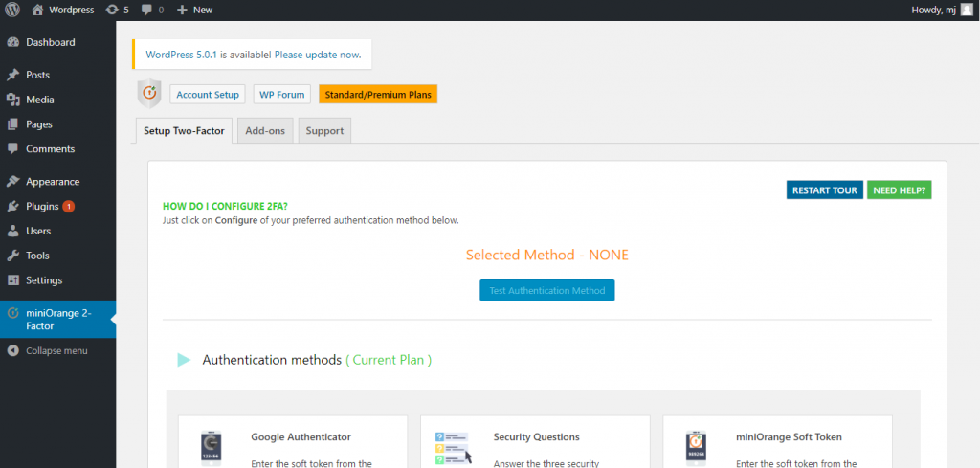Click the miniOrange Soft Token card title

[x=789, y=437]
